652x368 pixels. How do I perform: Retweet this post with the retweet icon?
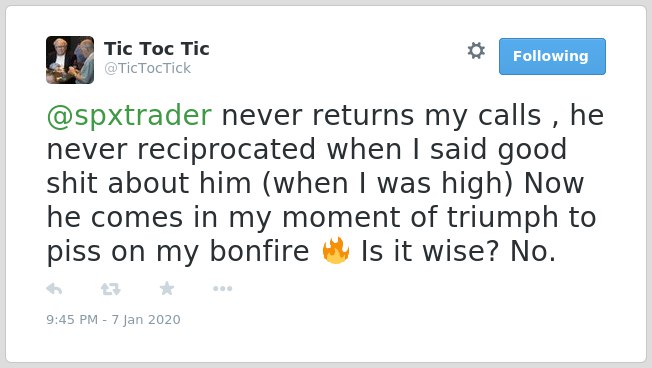[111, 289]
